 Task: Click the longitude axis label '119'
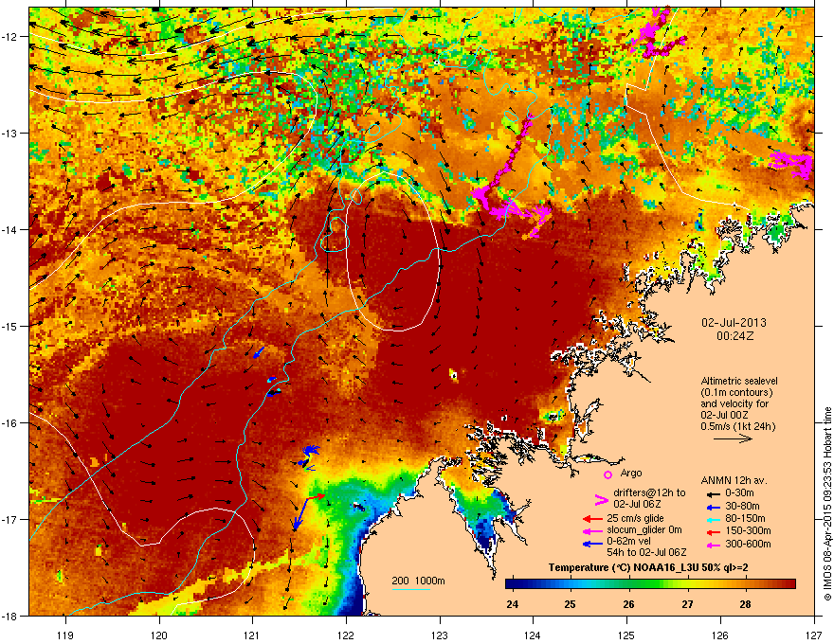tap(65, 635)
